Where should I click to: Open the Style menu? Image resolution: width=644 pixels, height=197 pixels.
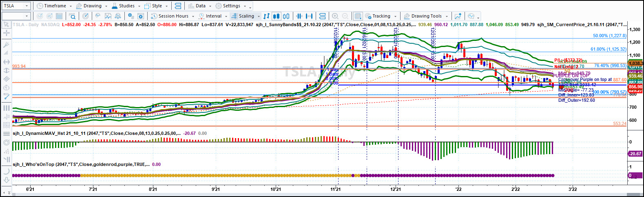pos(153,6)
